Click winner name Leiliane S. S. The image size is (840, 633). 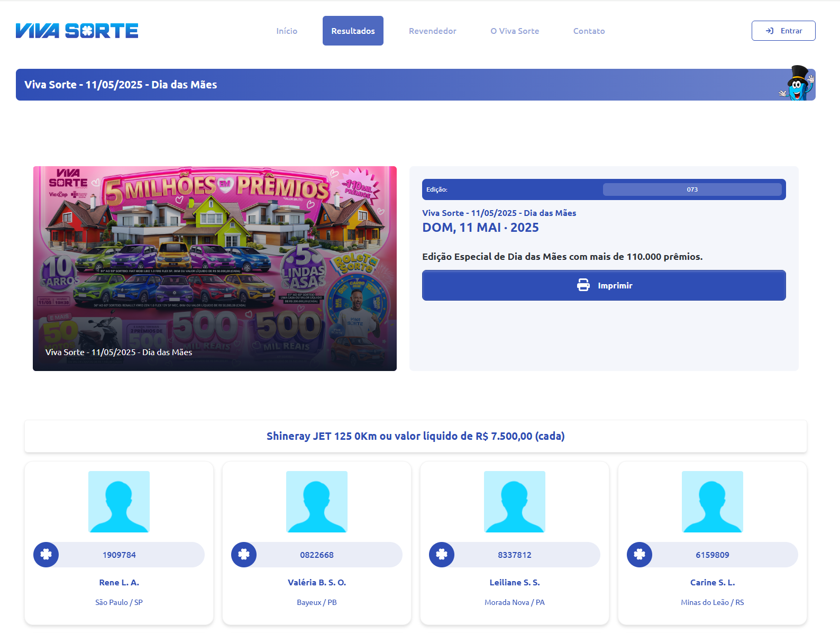(515, 582)
